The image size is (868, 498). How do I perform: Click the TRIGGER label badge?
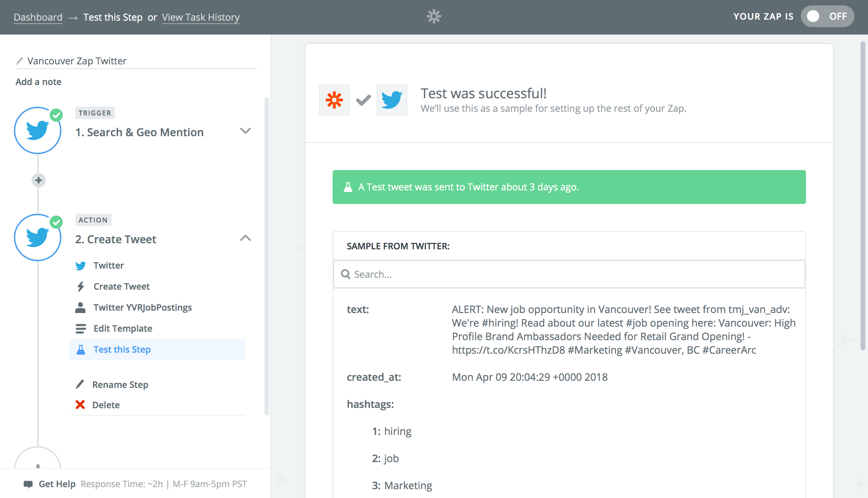[95, 113]
